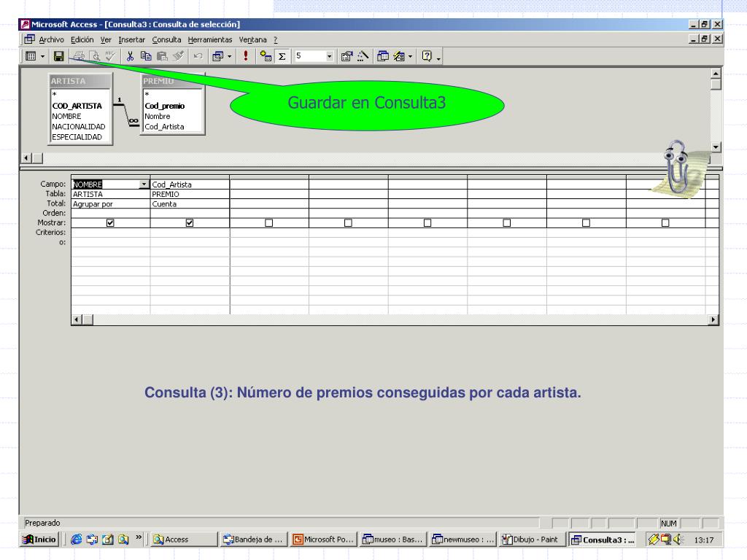Open the New Object dropdown arrow
This screenshot has width=747, height=560.
point(410,56)
